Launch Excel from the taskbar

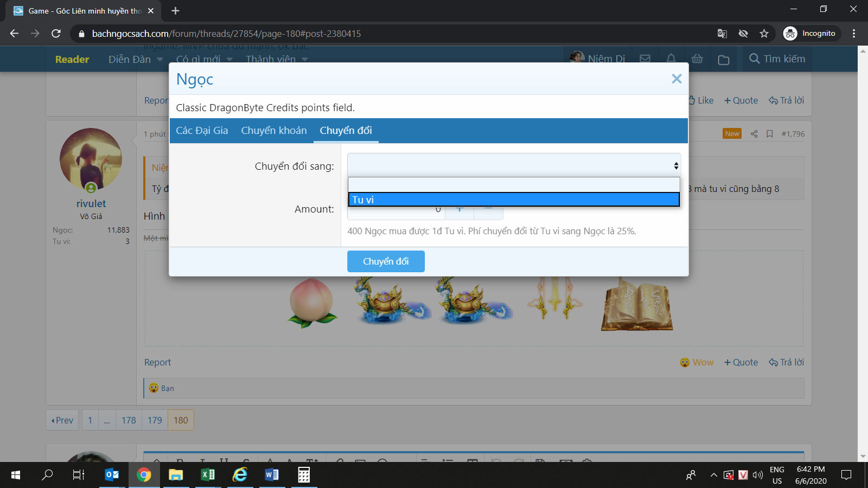pyautogui.click(x=208, y=475)
